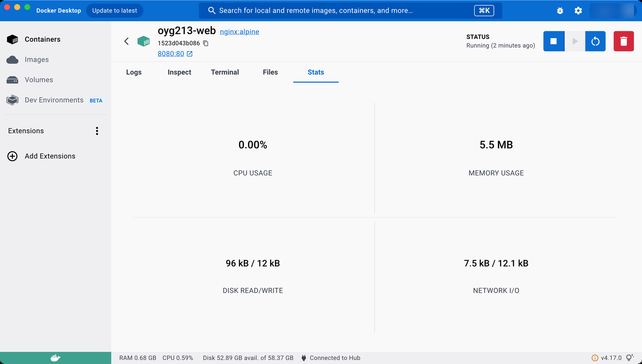The width and height of the screenshot is (642, 364).
Task: Restart the container with circular arrow icon
Action: [x=595, y=41]
